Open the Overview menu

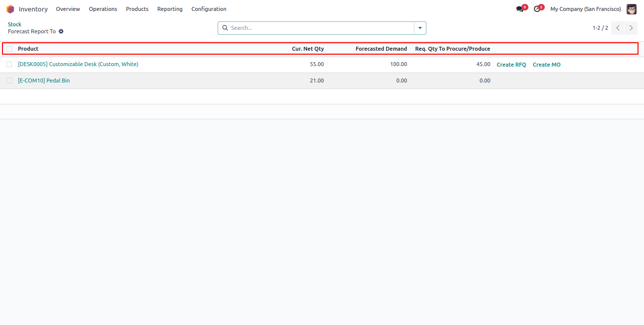[68, 9]
